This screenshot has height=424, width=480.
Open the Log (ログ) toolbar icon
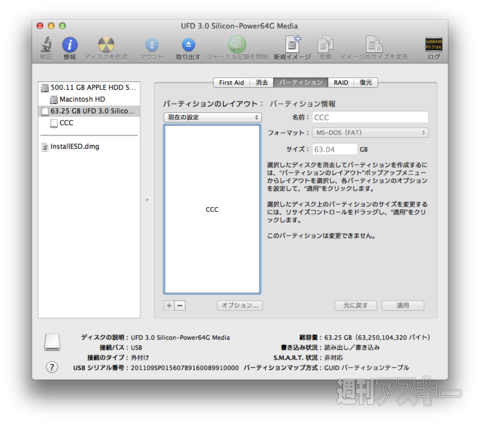pyautogui.click(x=434, y=44)
